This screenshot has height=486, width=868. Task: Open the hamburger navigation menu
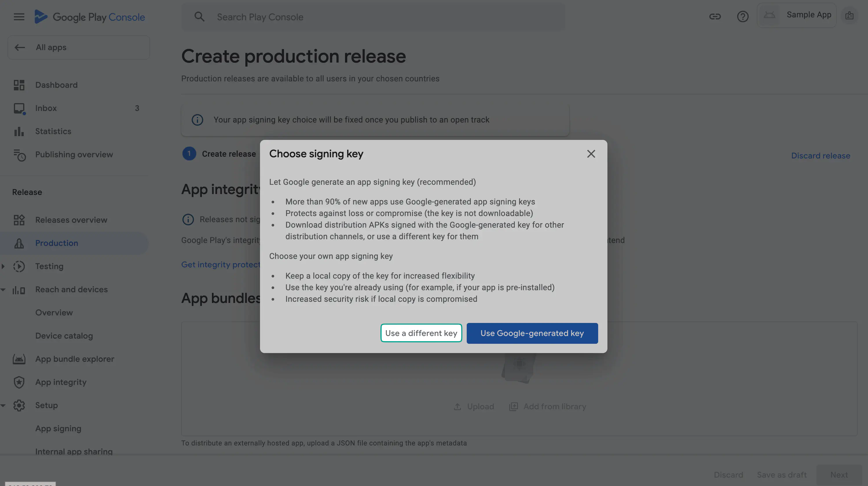pyautogui.click(x=19, y=17)
